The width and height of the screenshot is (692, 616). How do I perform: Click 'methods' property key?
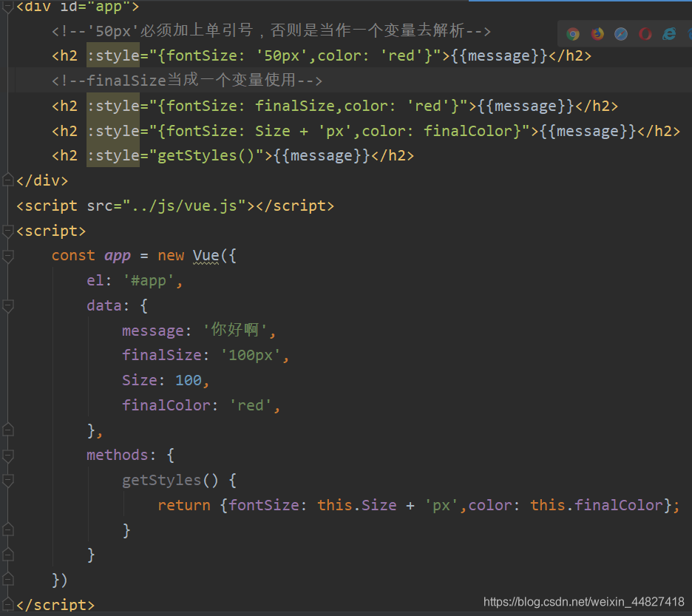118,456
